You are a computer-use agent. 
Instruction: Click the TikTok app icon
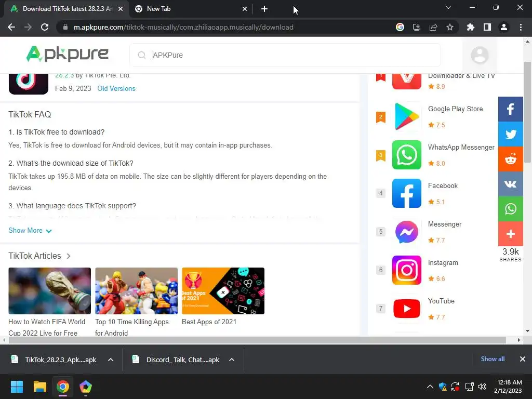[29, 84]
